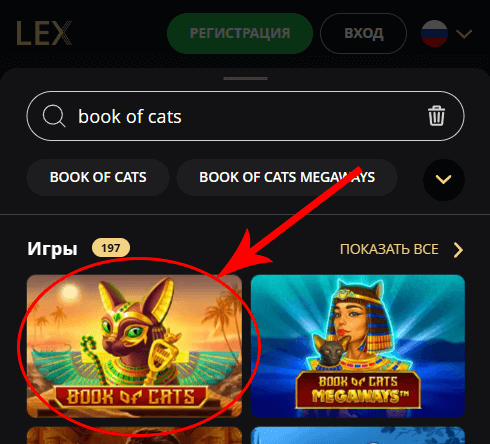
Task: Open language dropdown chevron beside flag
Action: (x=464, y=34)
